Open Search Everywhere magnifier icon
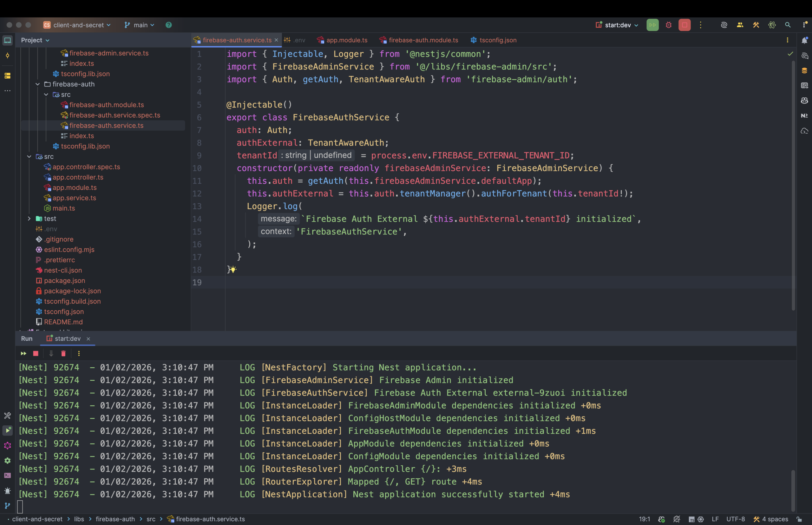Screen dimensions: 812x525 (788, 25)
